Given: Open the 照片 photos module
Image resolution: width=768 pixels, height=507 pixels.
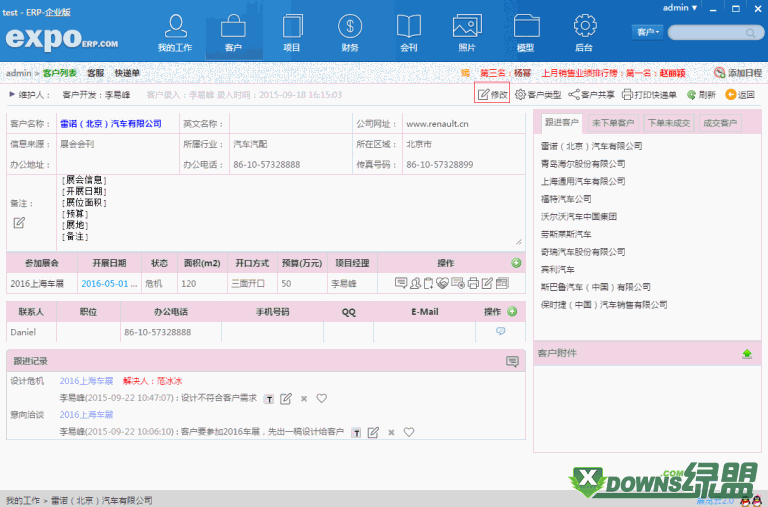Looking at the screenshot, I should point(467,33).
